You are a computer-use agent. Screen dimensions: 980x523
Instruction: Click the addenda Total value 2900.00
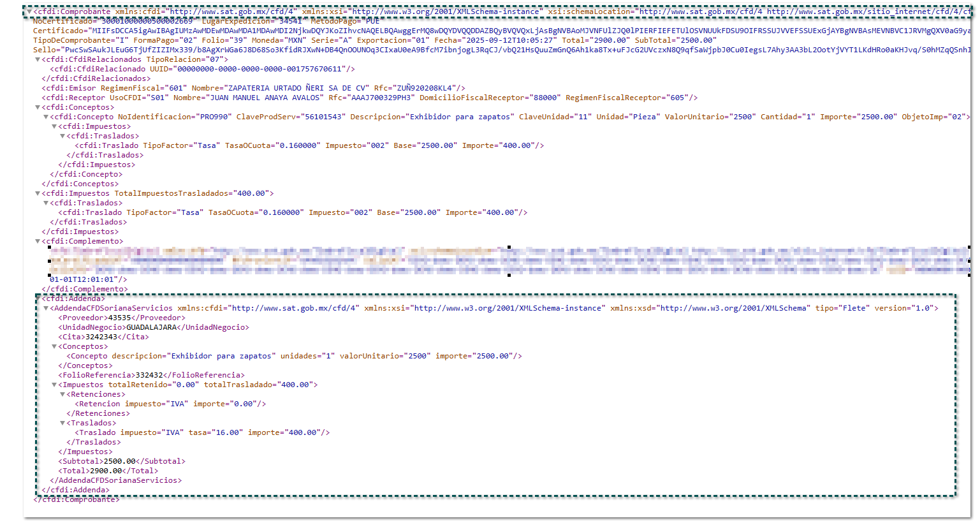pos(105,471)
